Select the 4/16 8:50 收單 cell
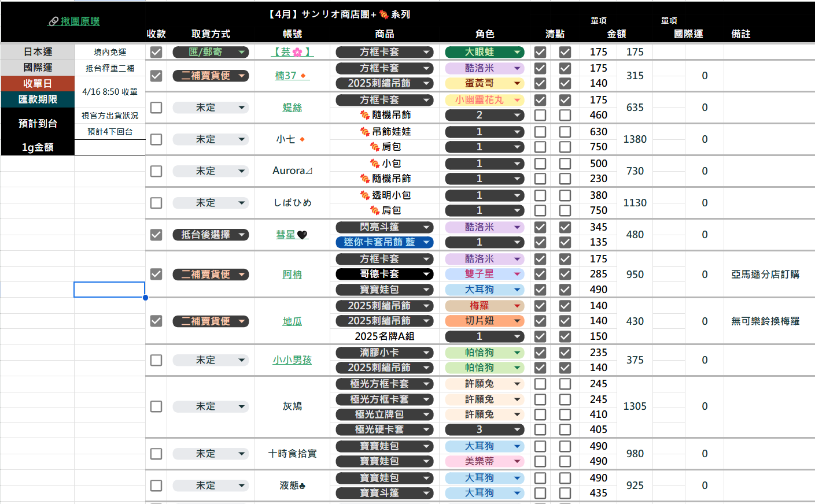The width and height of the screenshot is (815, 504). tap(110, 92)
